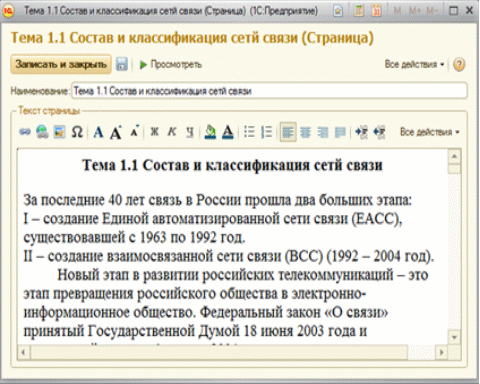
Task: Click the line 'За последние 40 лет связь в России'
Action: coord(218,200)
